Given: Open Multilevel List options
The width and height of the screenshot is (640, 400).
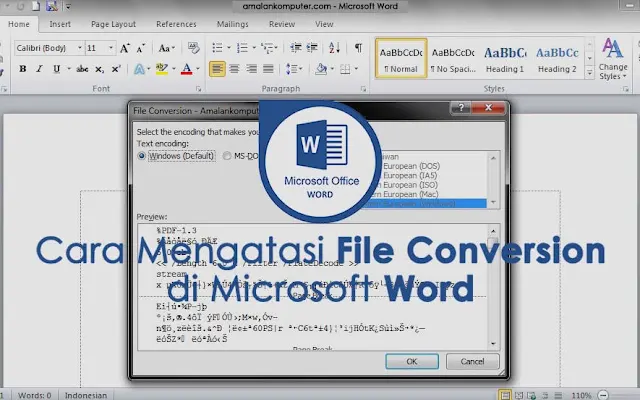Looking at the screenshot, I should 267,48.
